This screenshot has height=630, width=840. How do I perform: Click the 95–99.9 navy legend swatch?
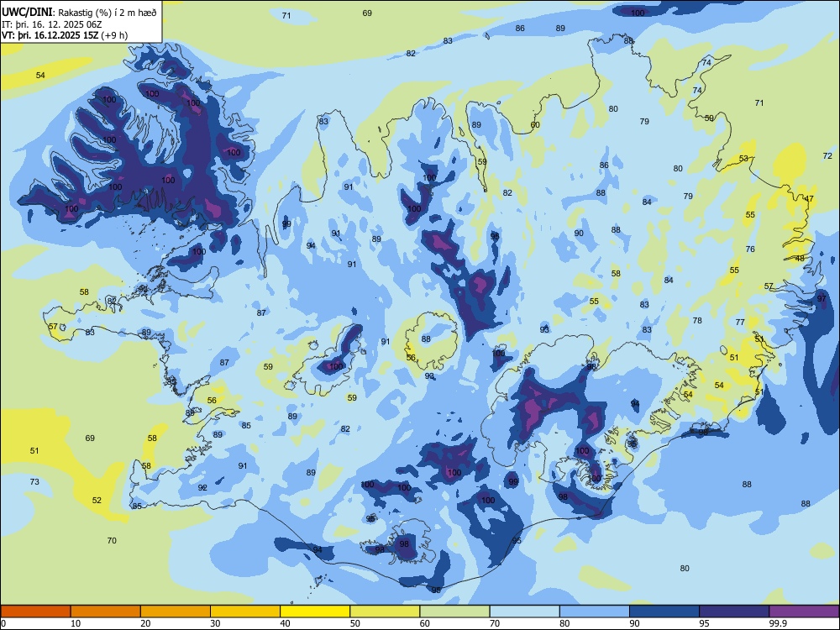tap(734, 612)
